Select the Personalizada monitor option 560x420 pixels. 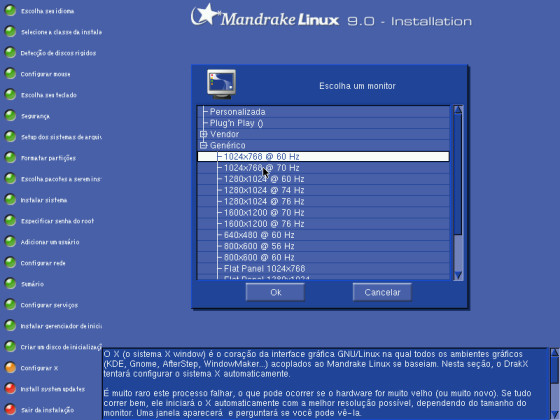click(237, 112)
